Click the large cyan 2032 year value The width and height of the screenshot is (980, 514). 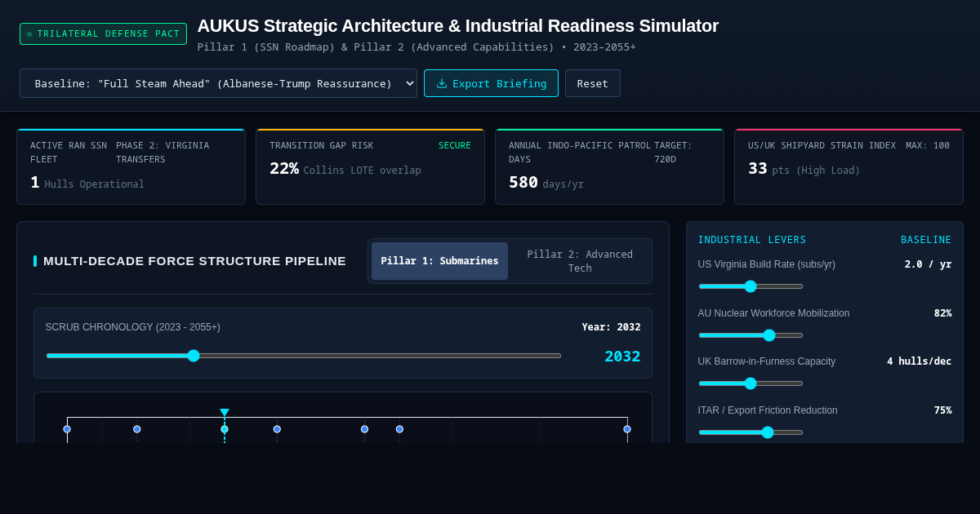[x=622, y=356]
